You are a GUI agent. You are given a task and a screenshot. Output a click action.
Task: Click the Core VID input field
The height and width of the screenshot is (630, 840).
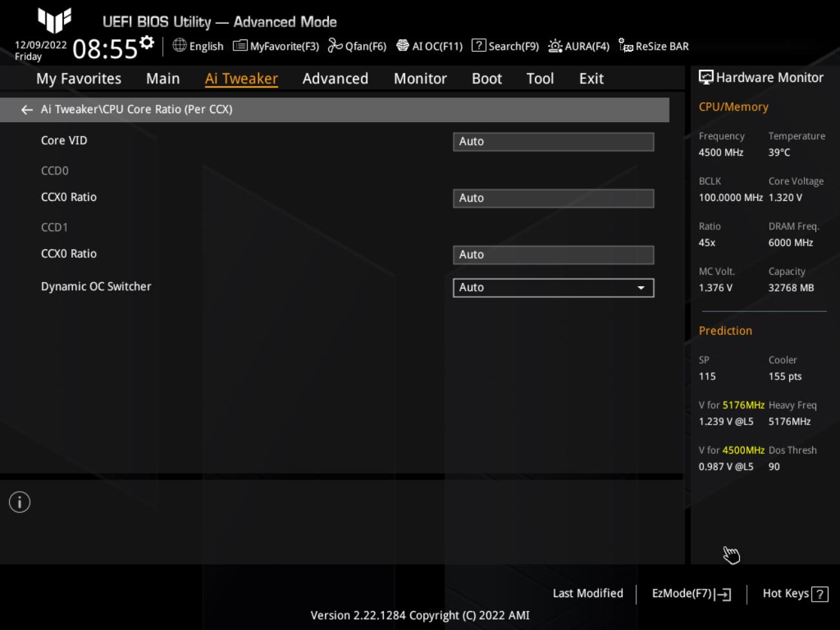tap(554, 142)
